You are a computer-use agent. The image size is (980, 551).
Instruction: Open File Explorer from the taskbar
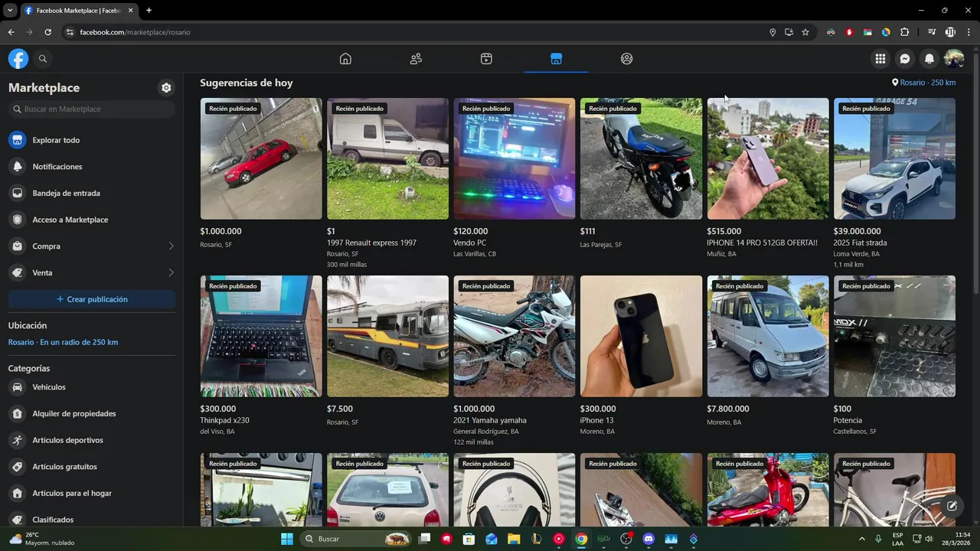pyautogui.click(x=514, y=539)
